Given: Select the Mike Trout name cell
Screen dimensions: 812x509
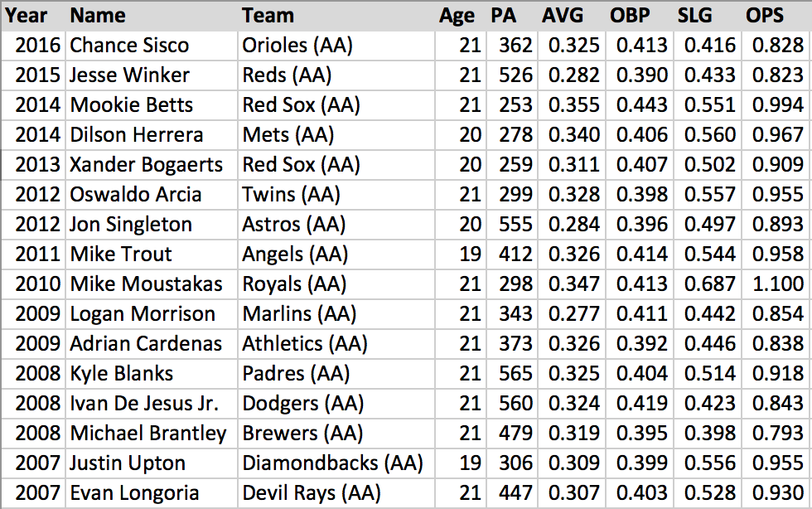Looking at the screenshot, I should (x=121, y=254).
